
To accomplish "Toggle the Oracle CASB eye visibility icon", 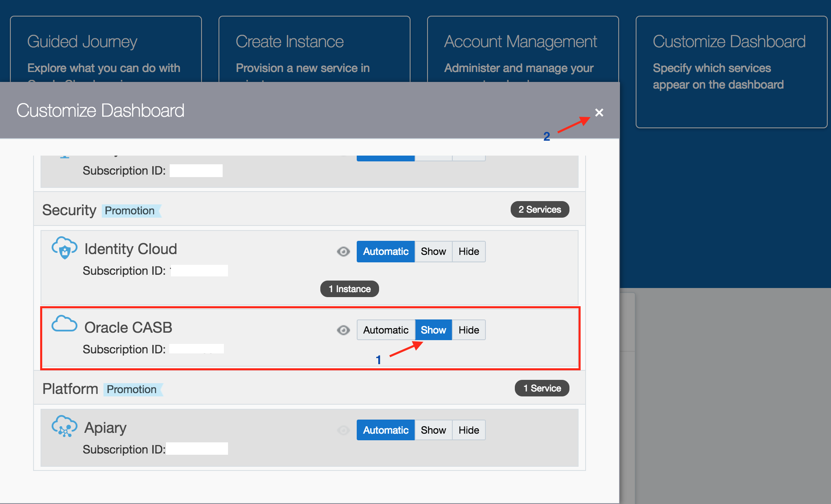I will 343,330.
